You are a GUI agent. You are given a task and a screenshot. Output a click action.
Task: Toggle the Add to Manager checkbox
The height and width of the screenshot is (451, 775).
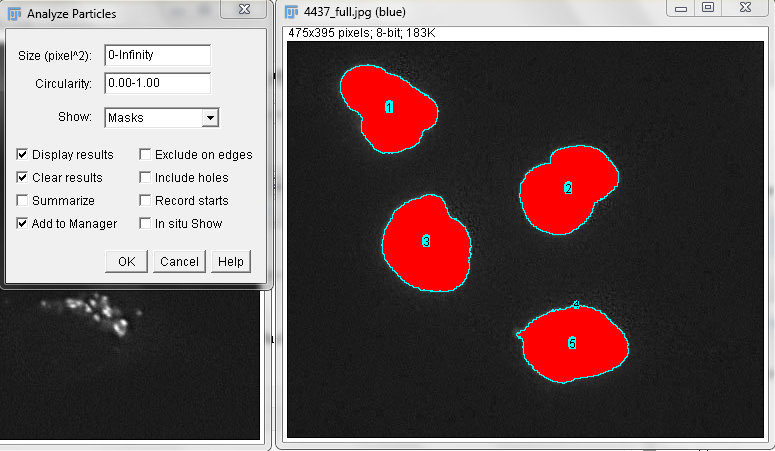22,223
